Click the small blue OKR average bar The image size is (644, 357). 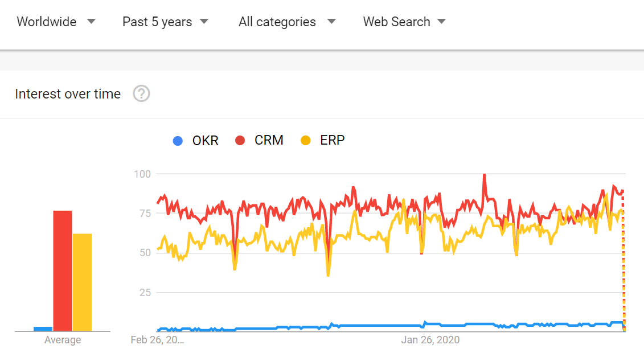pyautogui.click(x=43, y=329)
